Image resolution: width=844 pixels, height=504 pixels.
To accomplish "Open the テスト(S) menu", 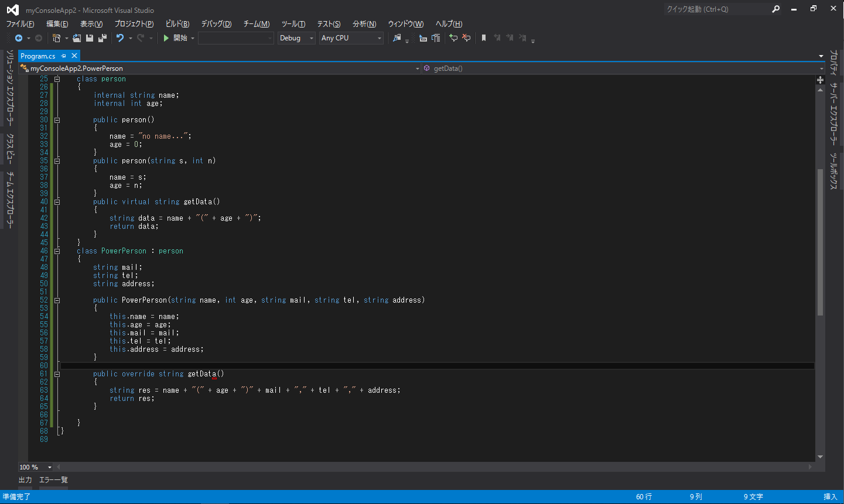I will pos(329,24).
